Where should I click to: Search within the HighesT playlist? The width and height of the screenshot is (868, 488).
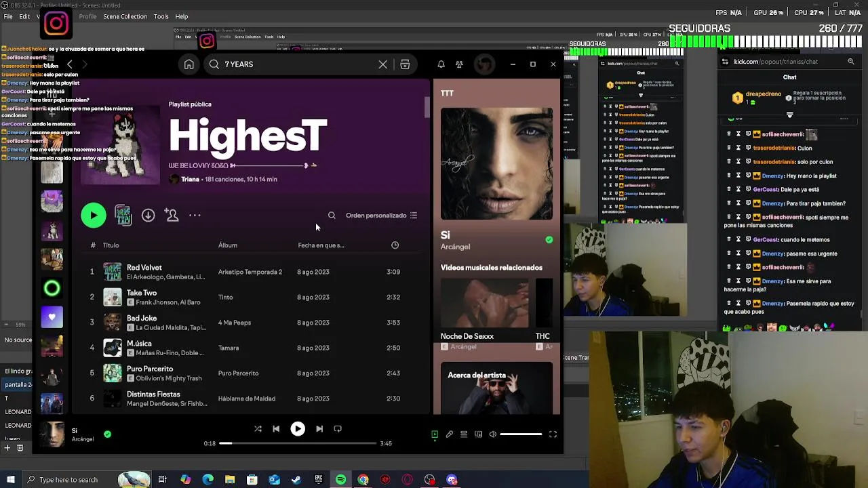point(332,216)
